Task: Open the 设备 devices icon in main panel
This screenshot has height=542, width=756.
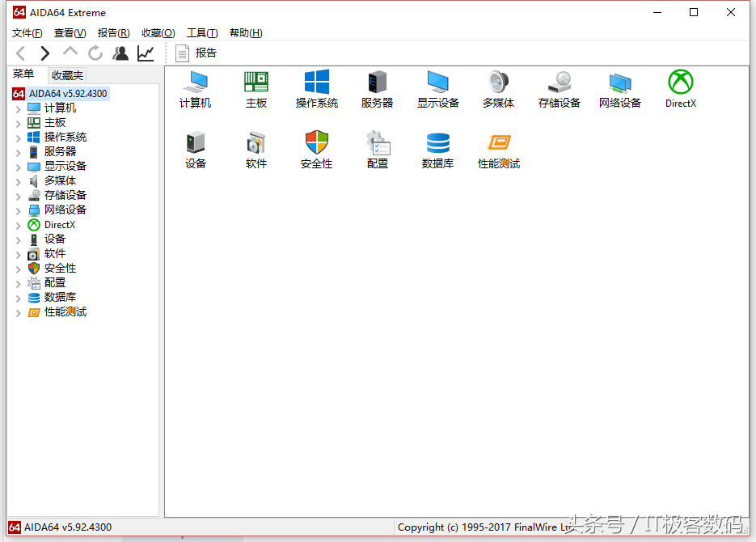Action: click(x=196, y=150)
